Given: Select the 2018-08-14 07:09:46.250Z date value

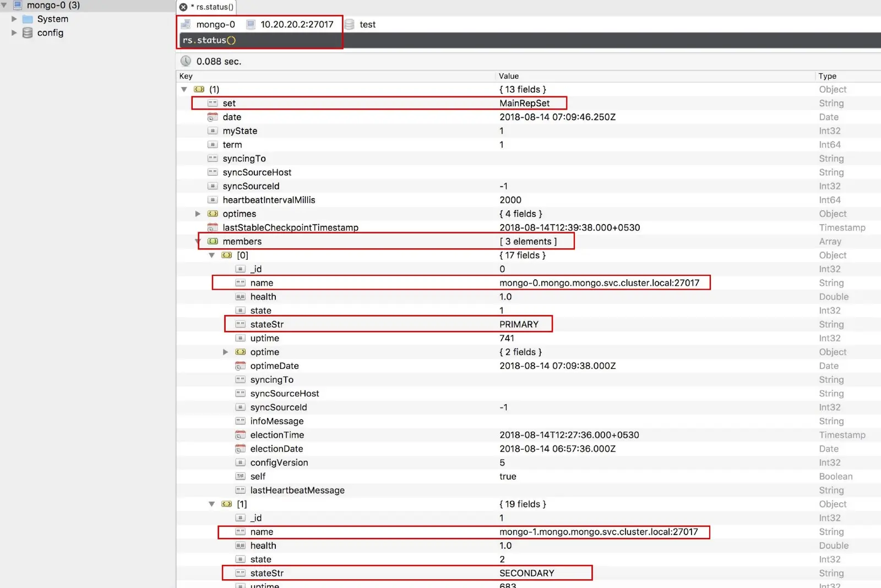Looking at the screenshot, I should (557, 117).
